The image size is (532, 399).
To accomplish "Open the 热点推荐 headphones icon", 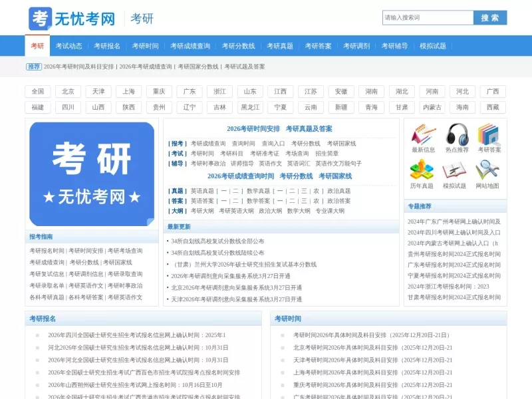I will [457, 135].
